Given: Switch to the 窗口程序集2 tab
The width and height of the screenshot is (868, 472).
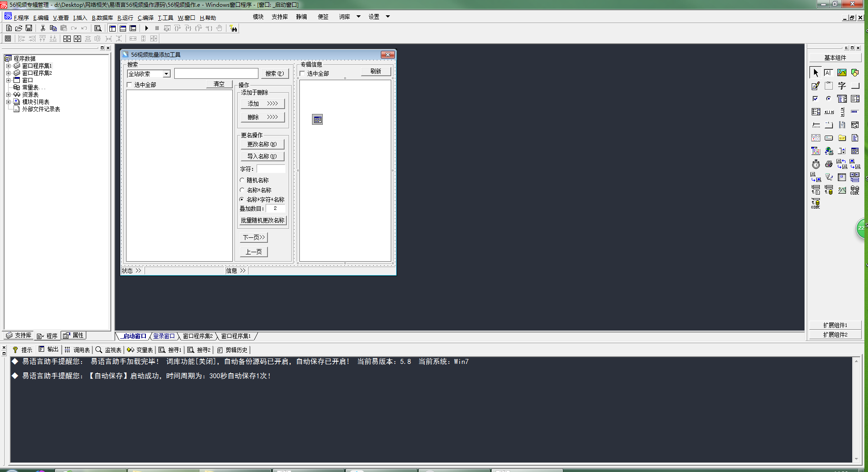Looking at the screenshot, I should point(198,336).
